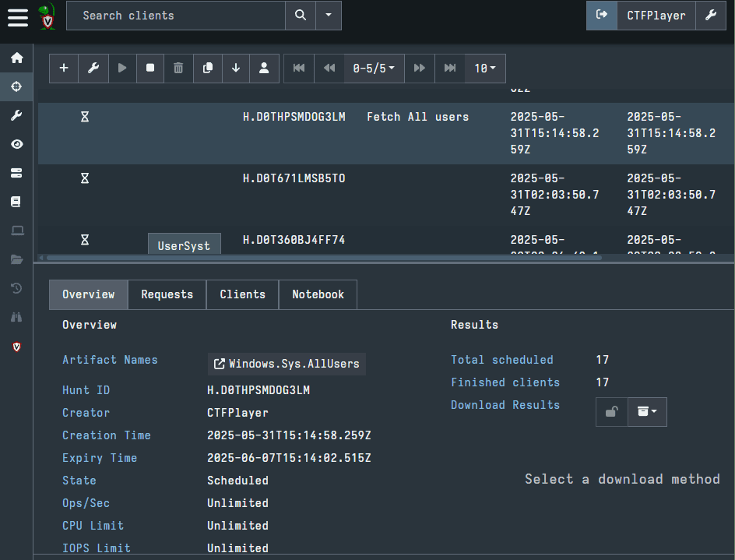This screenshot has height=560, width=735.
Task: Toggle the download password lock icon
Action: [611, 412]
